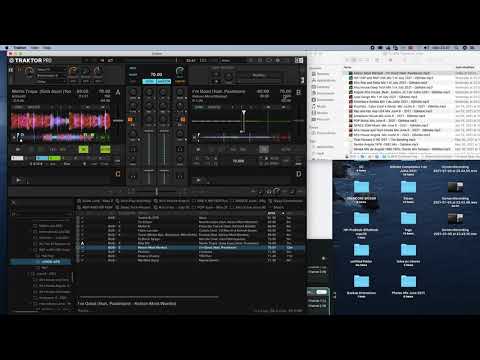Select Movies in Finder sidebar

click(x=320, y=113)
